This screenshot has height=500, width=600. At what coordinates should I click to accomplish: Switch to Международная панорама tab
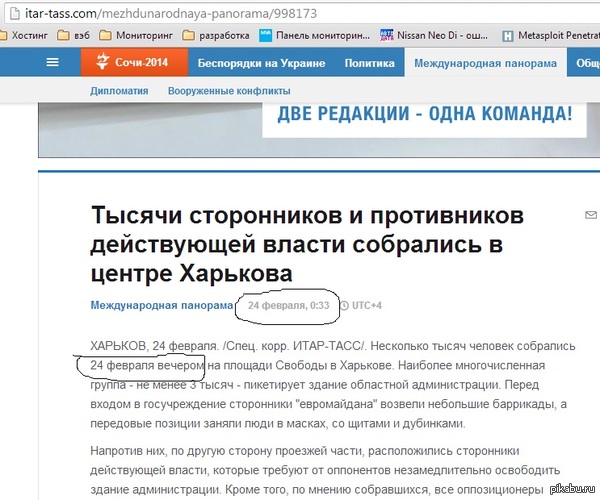(x=484, y=63)
